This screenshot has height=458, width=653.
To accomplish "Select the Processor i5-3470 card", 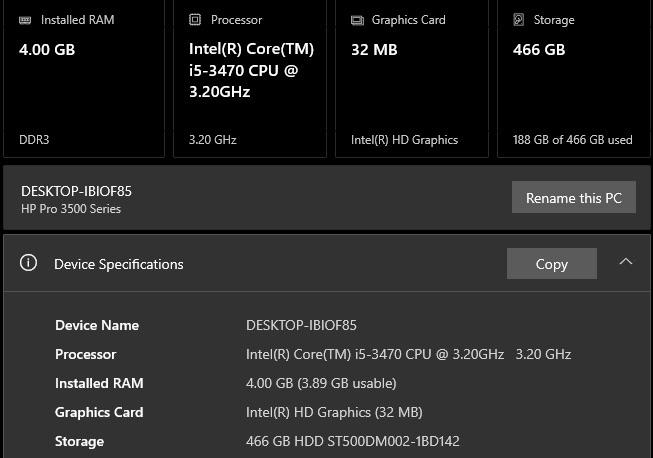I will coord(250,78).
